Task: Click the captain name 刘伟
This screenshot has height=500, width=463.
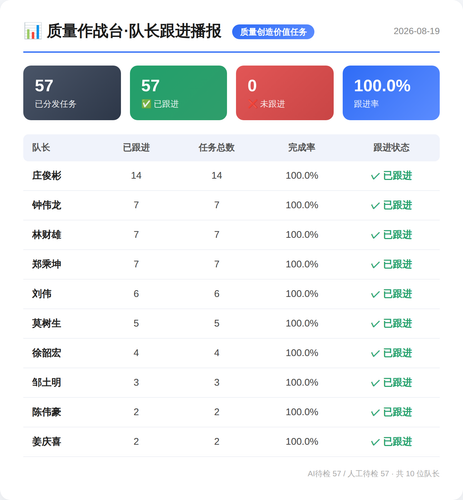Action: (42, 294)
